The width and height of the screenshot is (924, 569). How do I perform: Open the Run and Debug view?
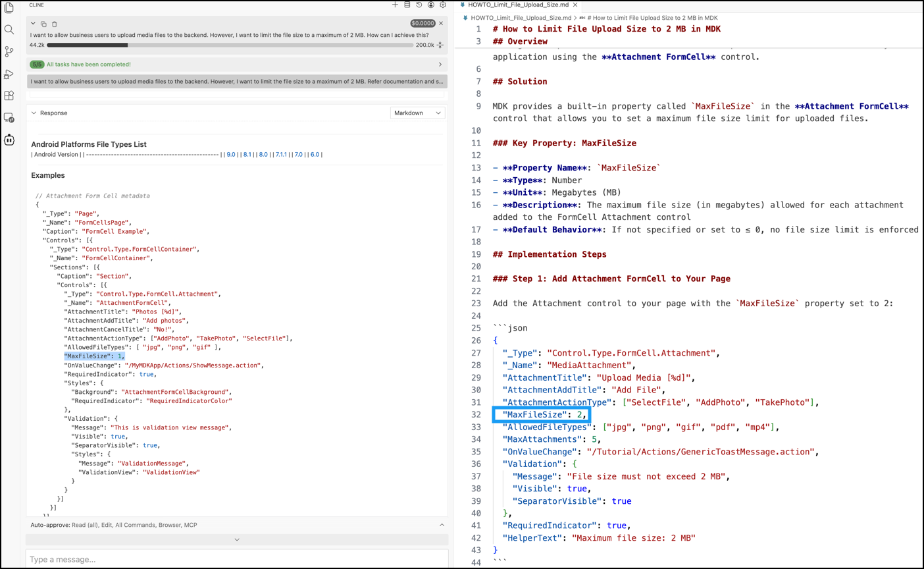tap(9, 74)
